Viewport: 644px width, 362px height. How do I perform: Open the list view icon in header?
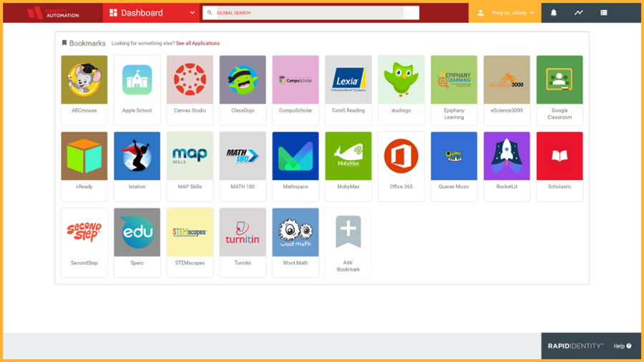click(x=604, y=13)
